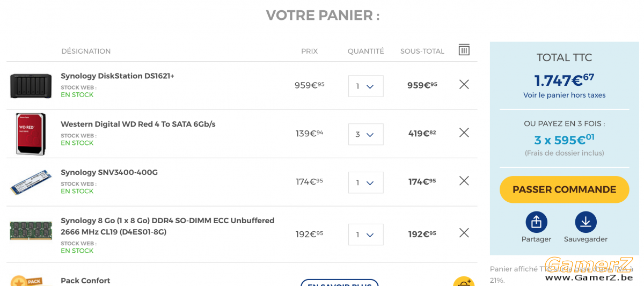Click the Pack Confort add-to-cart icon
The height and width of the screenshot is (286, 644).
(464, 281)
